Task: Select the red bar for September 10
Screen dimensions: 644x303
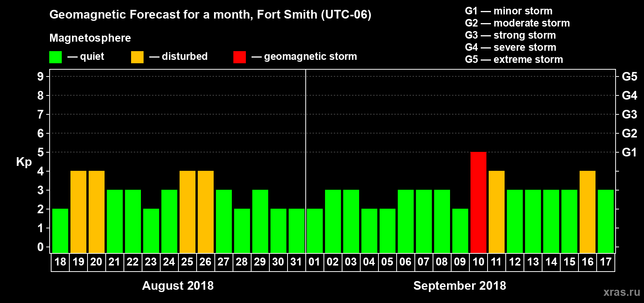Action: tap(478, 203)
